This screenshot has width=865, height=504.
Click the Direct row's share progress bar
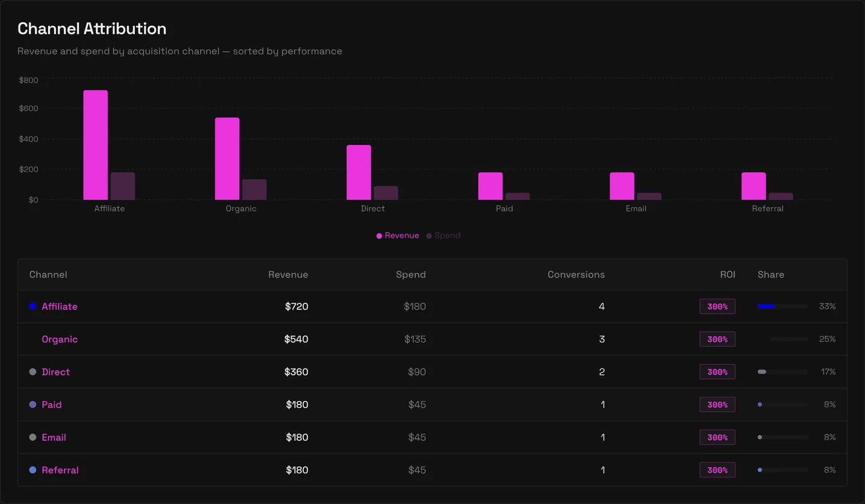tap(782, 372)
